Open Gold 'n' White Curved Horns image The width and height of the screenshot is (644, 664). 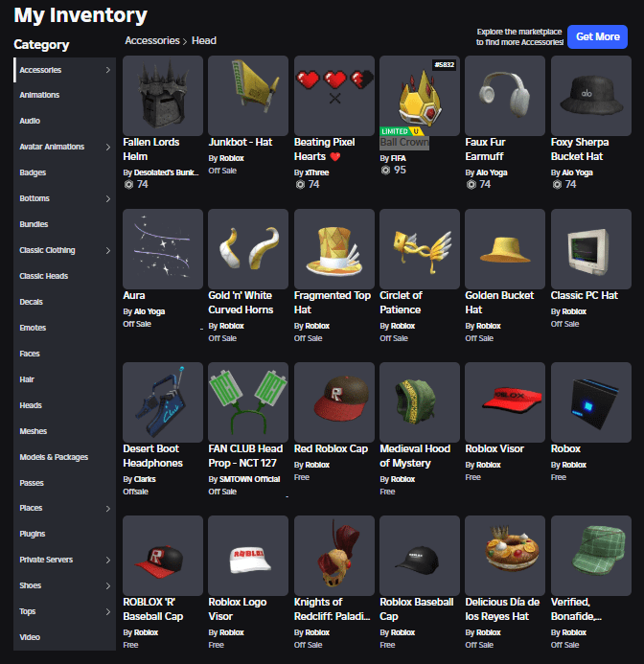[248, 249]
